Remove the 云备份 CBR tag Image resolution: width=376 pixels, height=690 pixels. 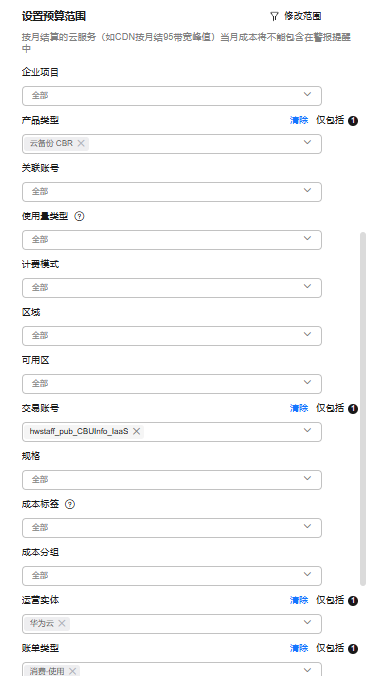[x=81, y=143]
